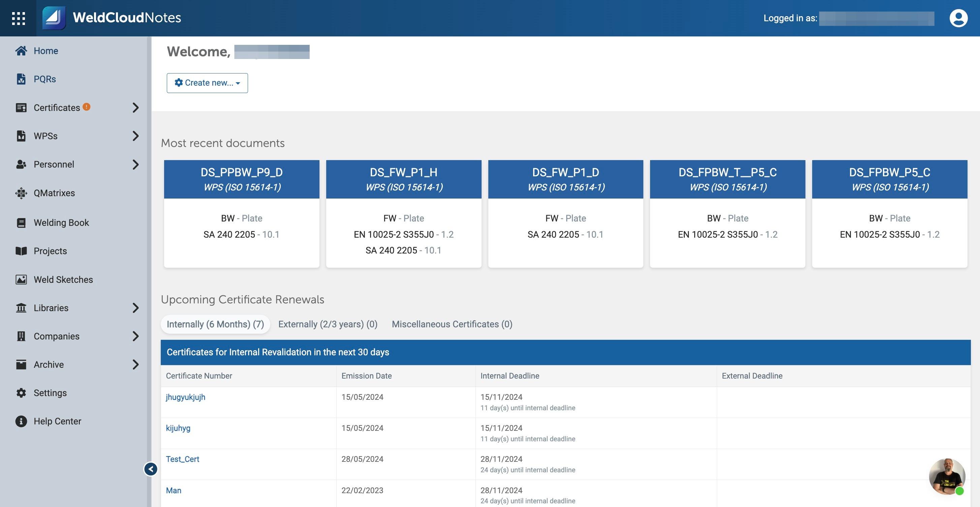Open QMatrixes from the sidebar

pos(54,193)
